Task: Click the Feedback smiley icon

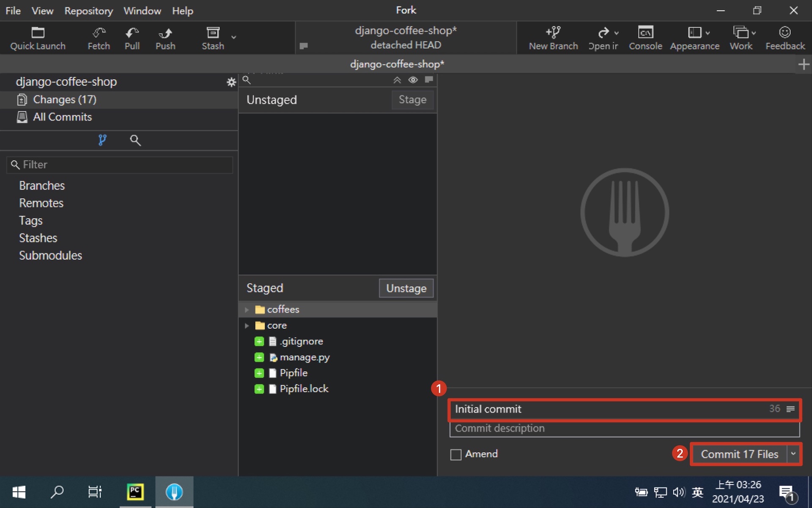Action: 785,32
